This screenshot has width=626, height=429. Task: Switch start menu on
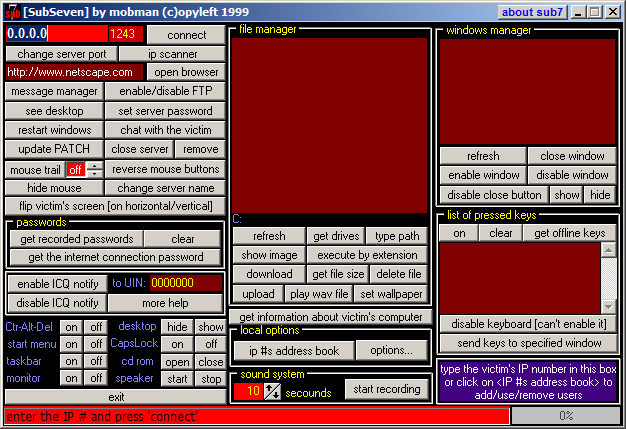(x=70, y=345)
